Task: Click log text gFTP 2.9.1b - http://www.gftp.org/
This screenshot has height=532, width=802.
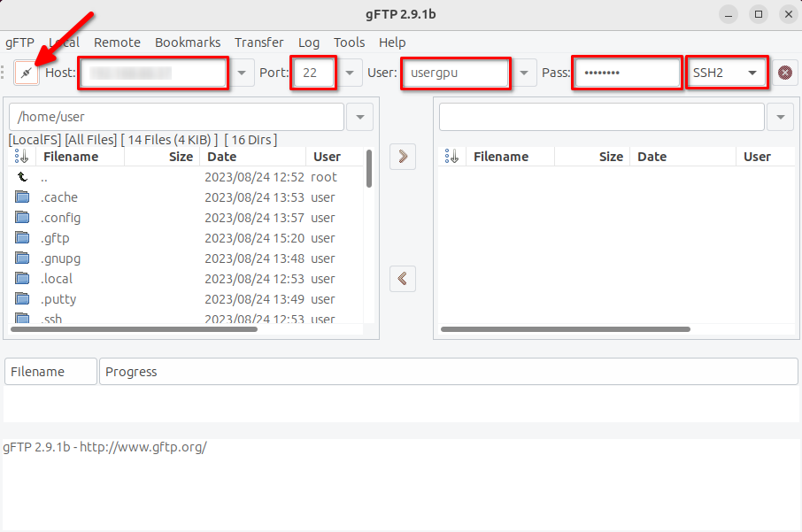Action: click(104, 447)
